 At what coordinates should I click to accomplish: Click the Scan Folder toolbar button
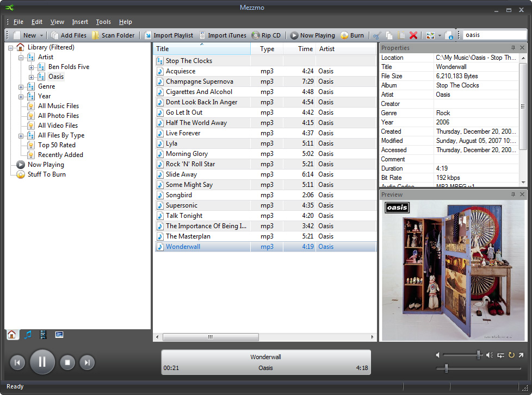click(x=113, y=35)
